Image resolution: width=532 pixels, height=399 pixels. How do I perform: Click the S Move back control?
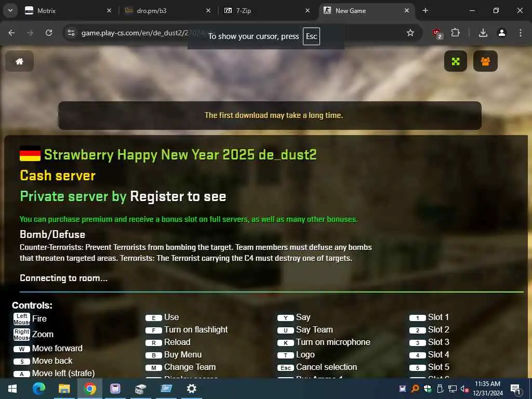43,361
